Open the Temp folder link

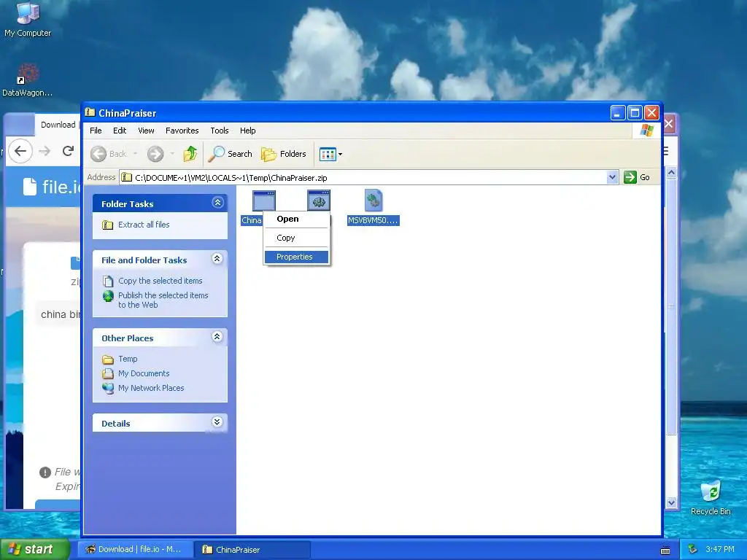click(128, 359)
